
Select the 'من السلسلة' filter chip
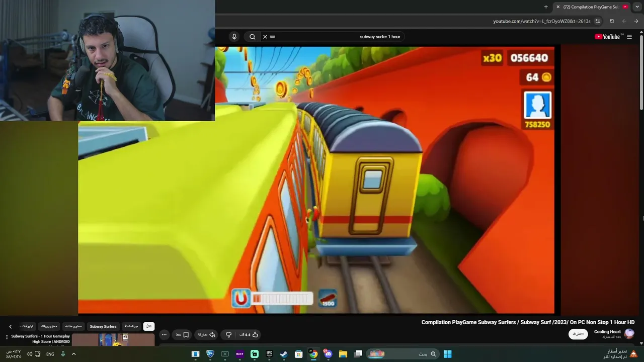coord(132,326)
